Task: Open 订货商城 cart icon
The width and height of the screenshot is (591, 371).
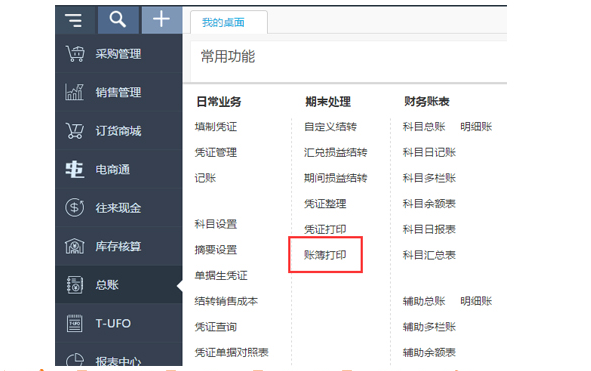Action: click(x=75, y=131)
